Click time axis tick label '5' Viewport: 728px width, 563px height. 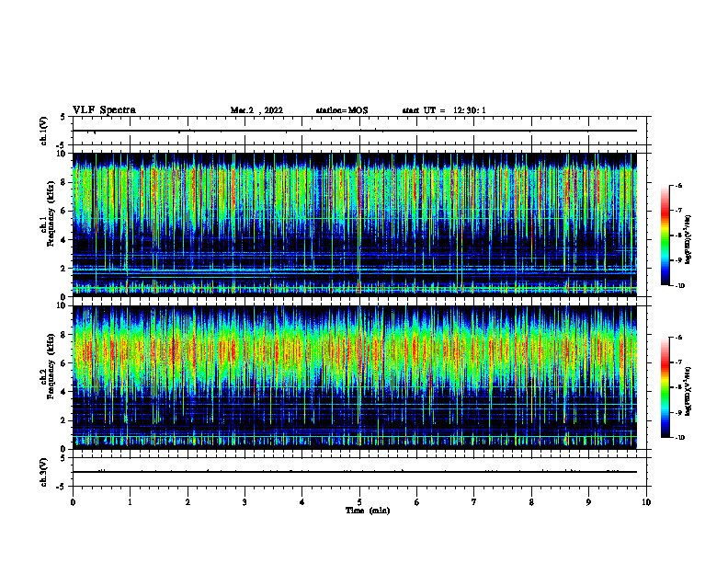(359, 502)
